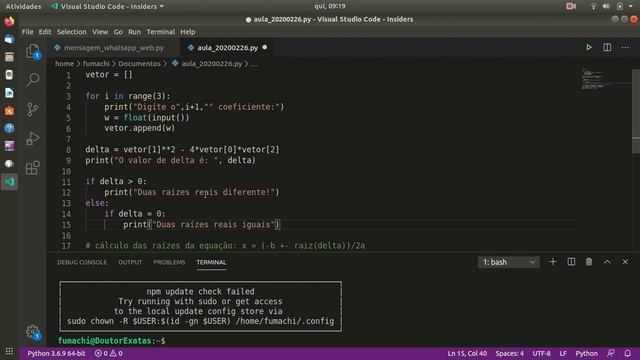Open Thunderbird mail from the dock
Viewport: 640px width, 360px height.
(9, 39)
